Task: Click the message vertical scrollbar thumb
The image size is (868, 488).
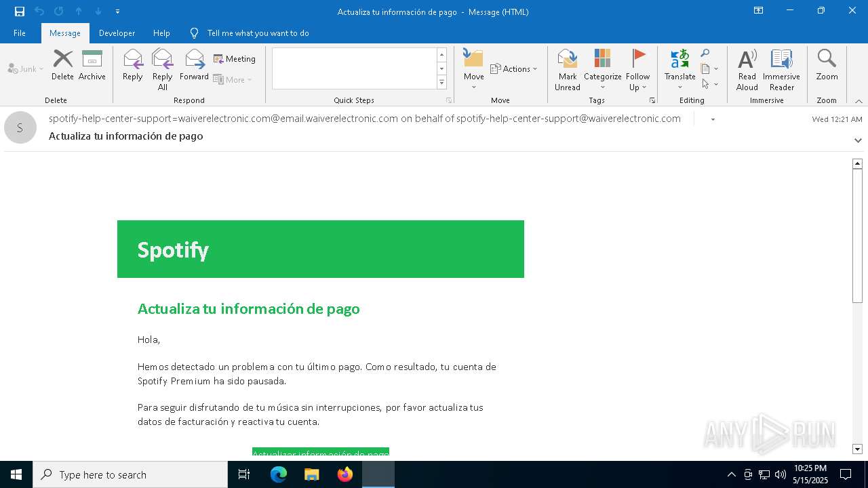Action: point(857,235)
